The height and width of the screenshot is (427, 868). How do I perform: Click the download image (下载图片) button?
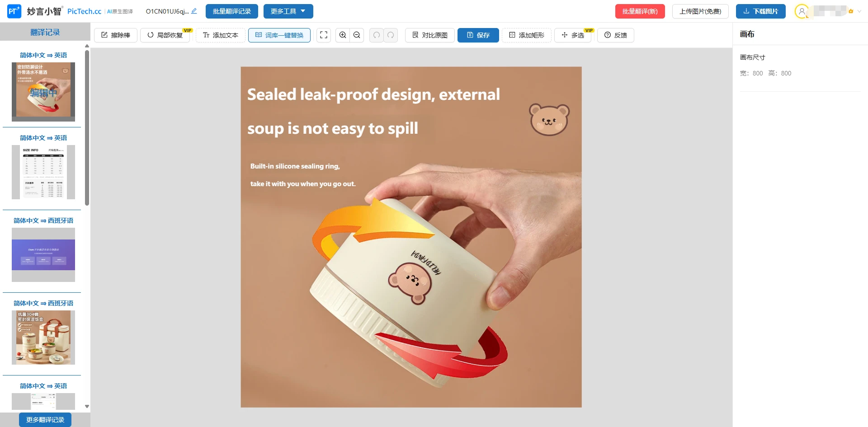pos(761,11)
